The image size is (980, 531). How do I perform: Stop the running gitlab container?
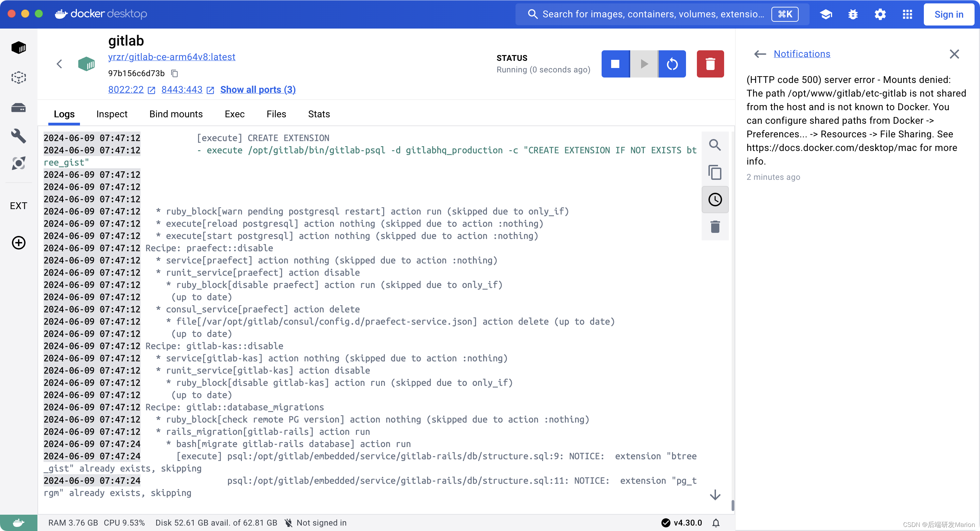click(615, 64)
